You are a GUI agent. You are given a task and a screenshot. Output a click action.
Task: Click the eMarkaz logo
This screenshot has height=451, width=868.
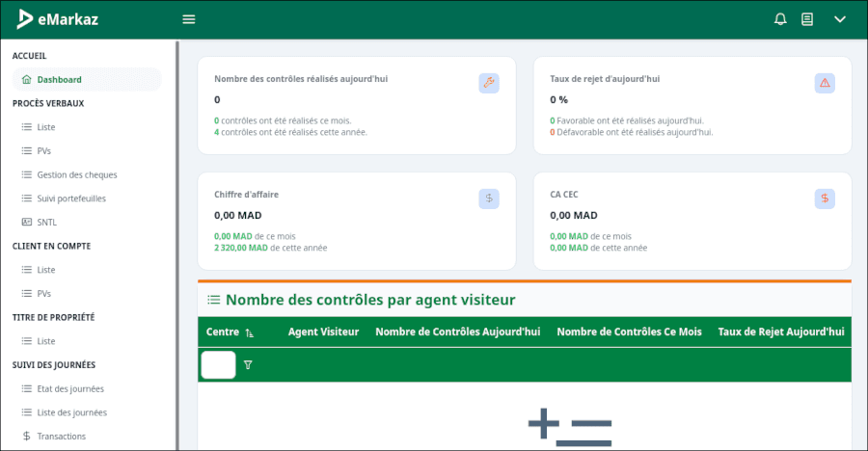point(58,19)
